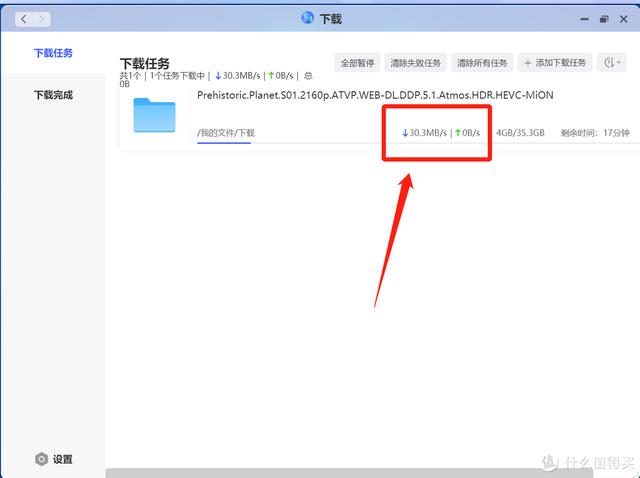This screenshot has height=478, width=640.
Task: Expand the clock speed-limit dropdown
Action: [x=611, y=63]
